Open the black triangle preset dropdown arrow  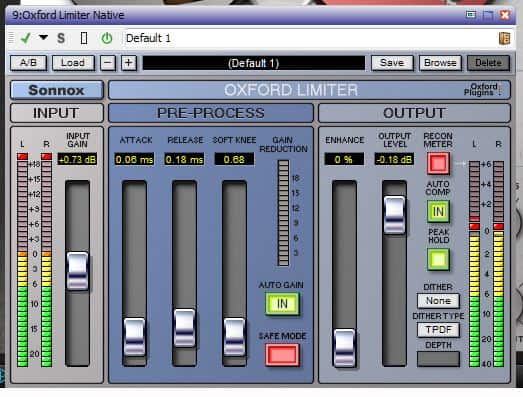click(x=43, y=37)
